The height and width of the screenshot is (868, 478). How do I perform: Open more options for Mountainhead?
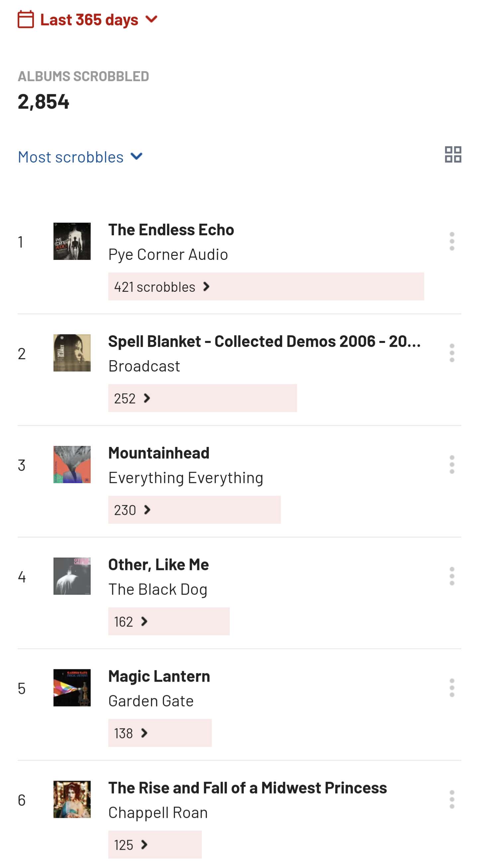[452, 465]
